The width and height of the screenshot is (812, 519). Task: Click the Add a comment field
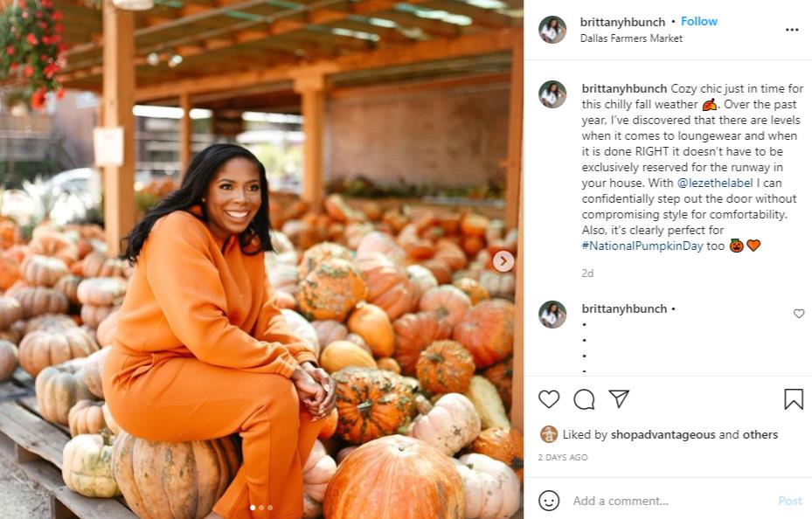(671, 501)
